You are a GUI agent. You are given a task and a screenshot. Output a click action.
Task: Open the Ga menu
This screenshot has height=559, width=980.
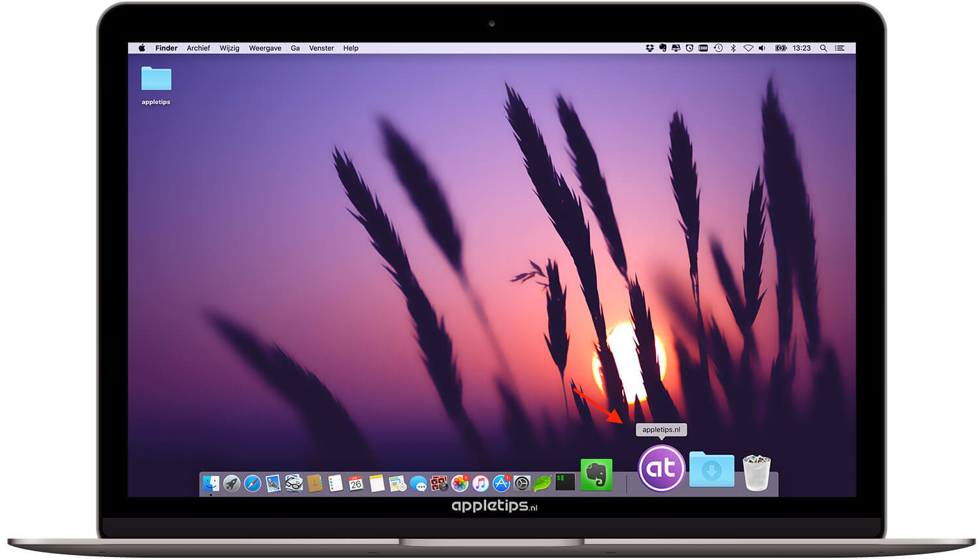click(x=295, y=48)
